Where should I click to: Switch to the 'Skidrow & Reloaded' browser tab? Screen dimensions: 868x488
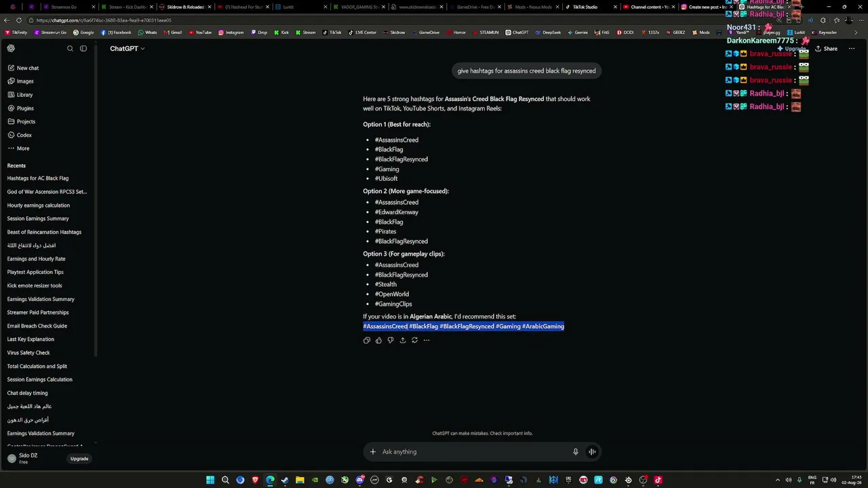(184, 7)
